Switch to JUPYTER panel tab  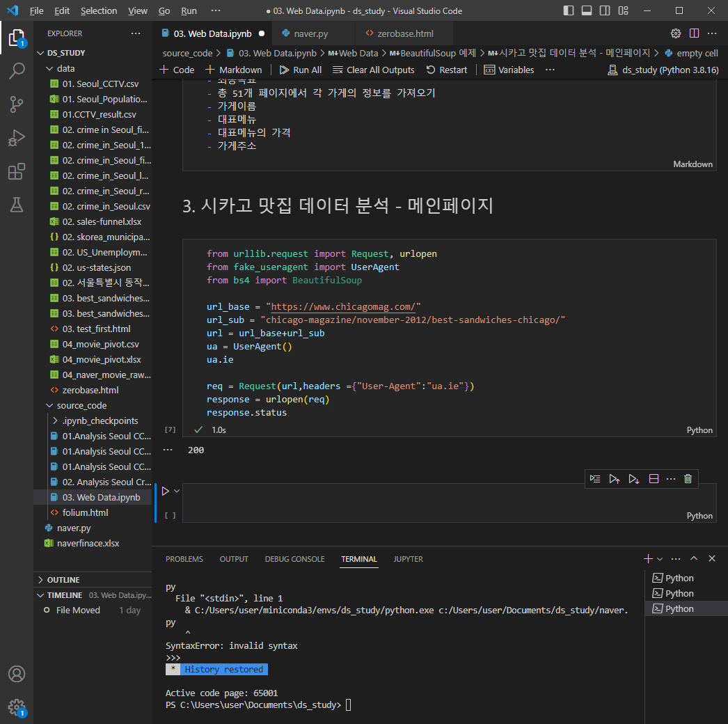click(408, 559)
